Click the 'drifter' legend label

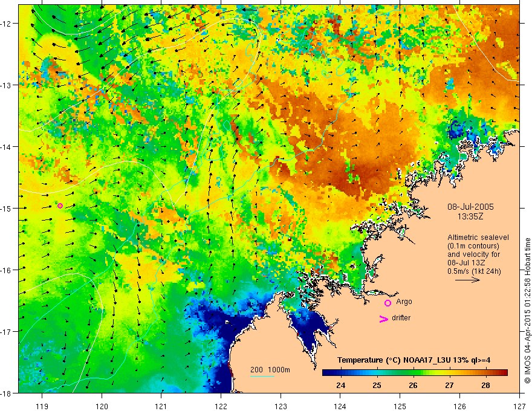click(401, 318)
